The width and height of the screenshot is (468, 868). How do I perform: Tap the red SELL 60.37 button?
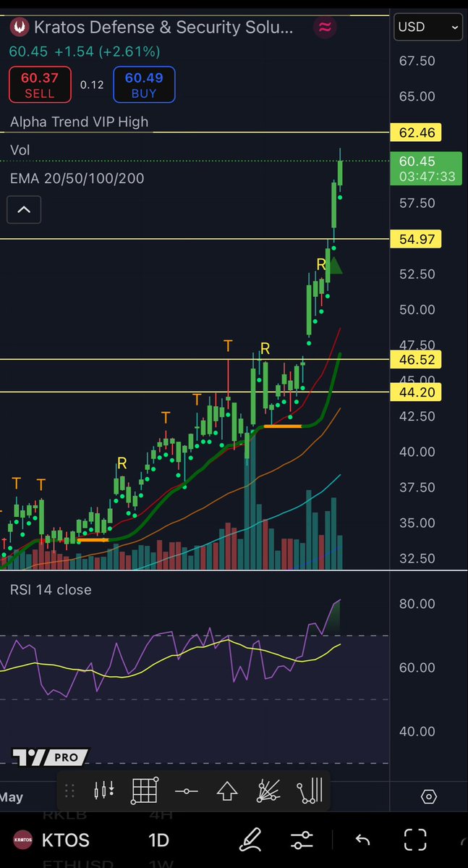point(40,85)
